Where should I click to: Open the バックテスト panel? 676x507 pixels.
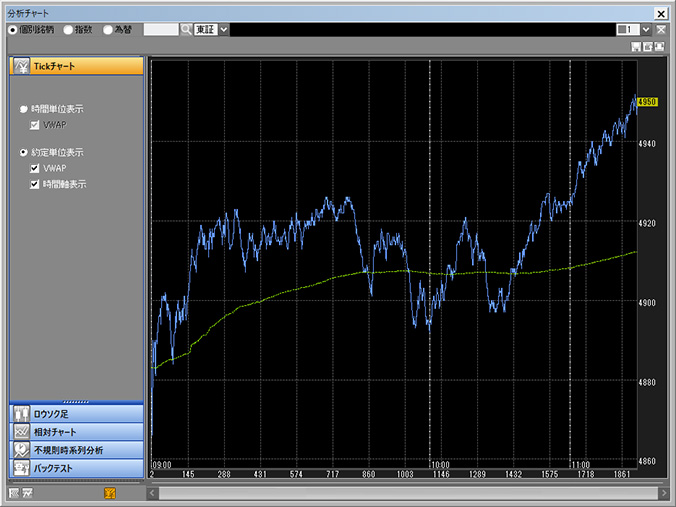76,468
